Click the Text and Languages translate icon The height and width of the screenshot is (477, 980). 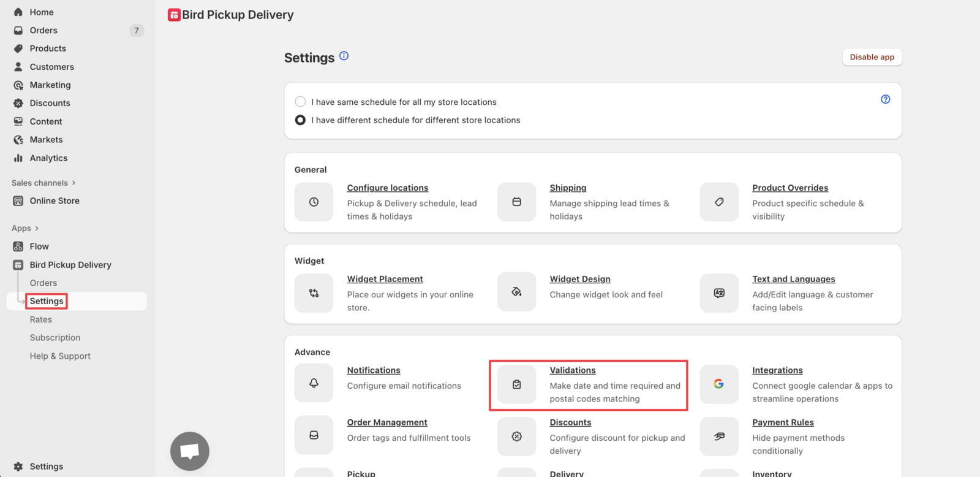pos(719,293)
